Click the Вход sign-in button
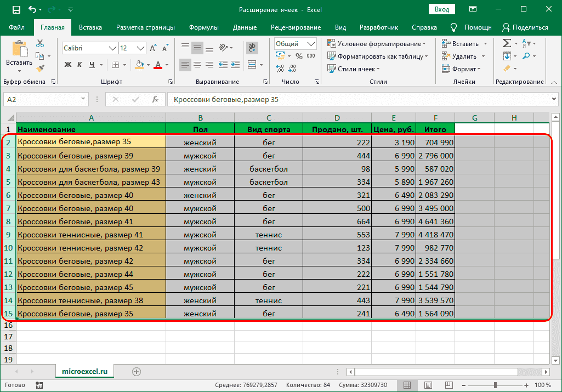 pyautogui.click(x=441, y=9)
